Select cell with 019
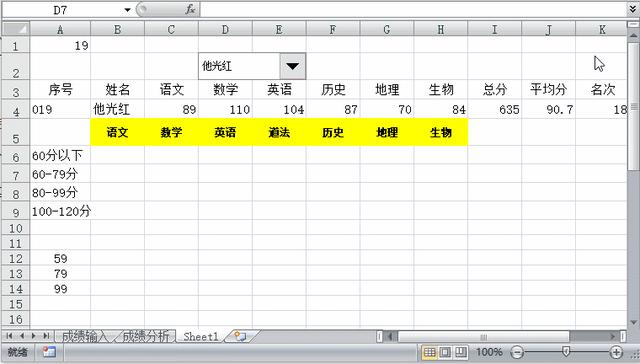Viewport: 640px width, 364px height. (60, 109)
